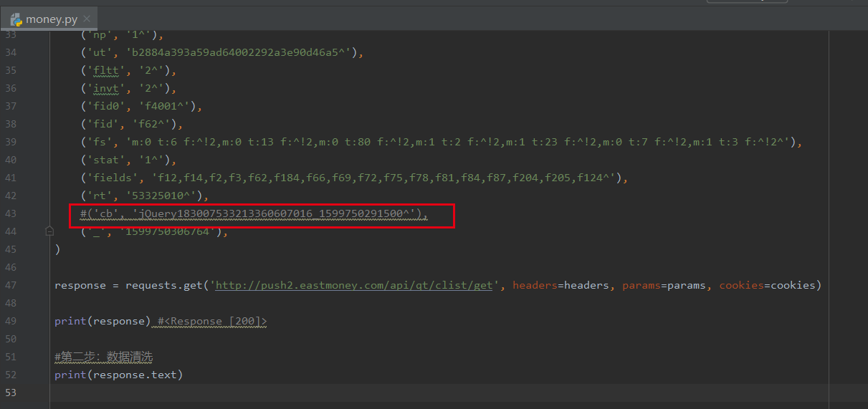Click line number 53 in the gutter
Viewport: 868px width, 409px height.
[9, 393]
